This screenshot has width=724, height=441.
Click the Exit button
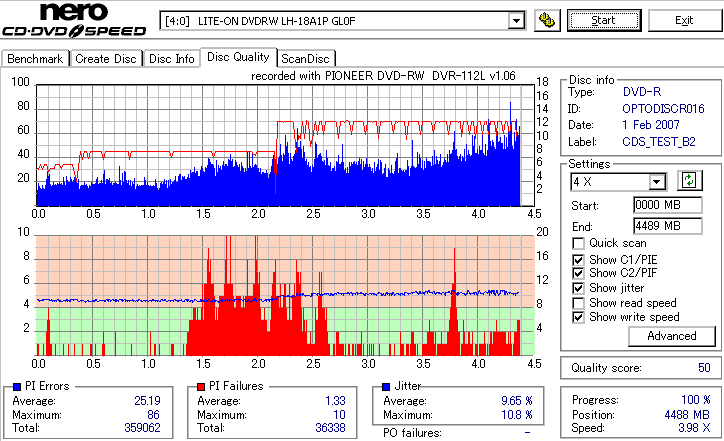click(x=684, y=20)
